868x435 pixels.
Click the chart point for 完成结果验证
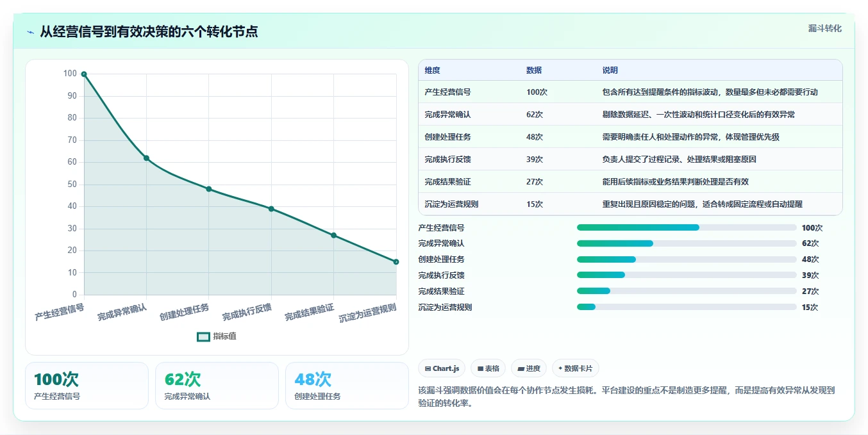tap(334, 235)
